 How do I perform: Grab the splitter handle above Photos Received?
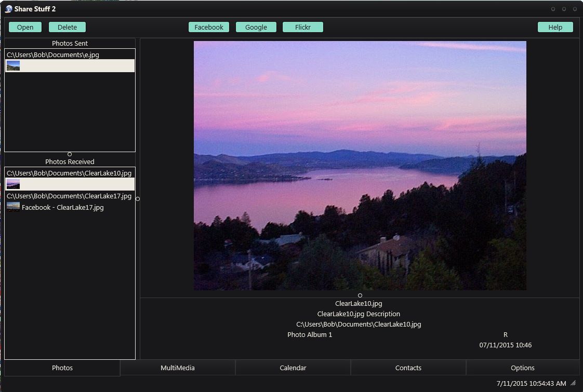70,154
